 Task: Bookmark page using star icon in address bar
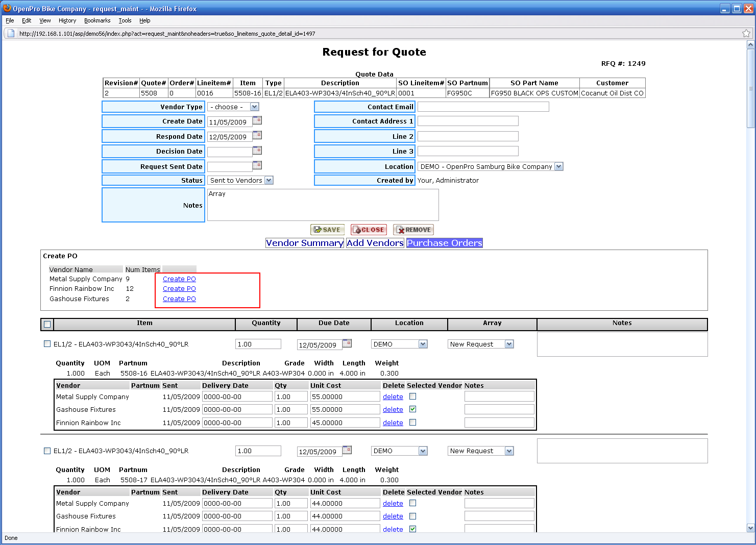(x=746, y=34)
